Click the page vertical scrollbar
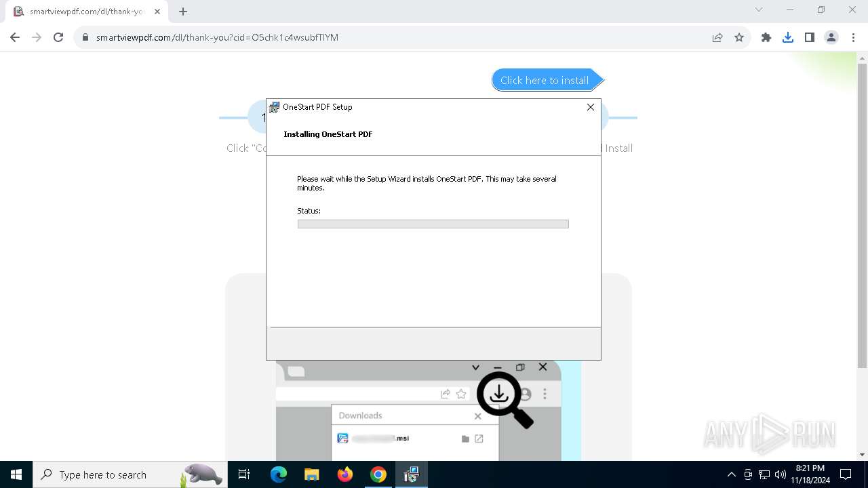868x488 pixels. pos(862,216)
